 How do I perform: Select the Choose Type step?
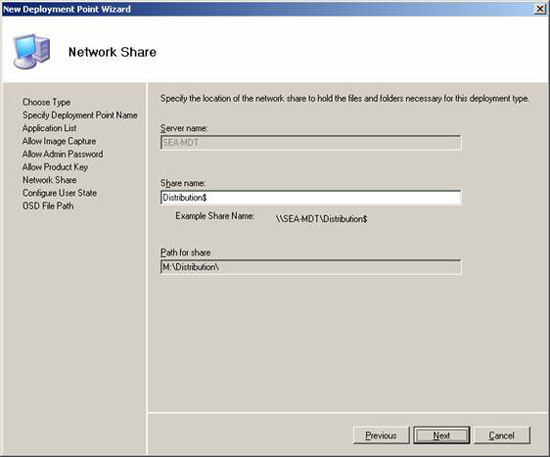coord(46,102)
